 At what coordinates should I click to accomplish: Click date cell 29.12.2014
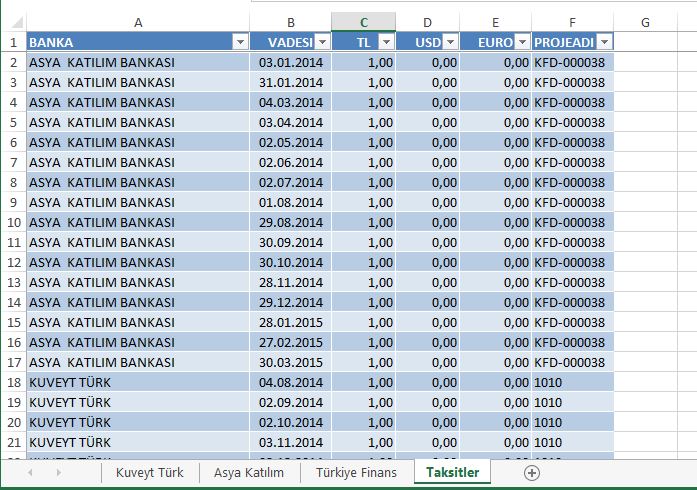[x=291, y=302]
